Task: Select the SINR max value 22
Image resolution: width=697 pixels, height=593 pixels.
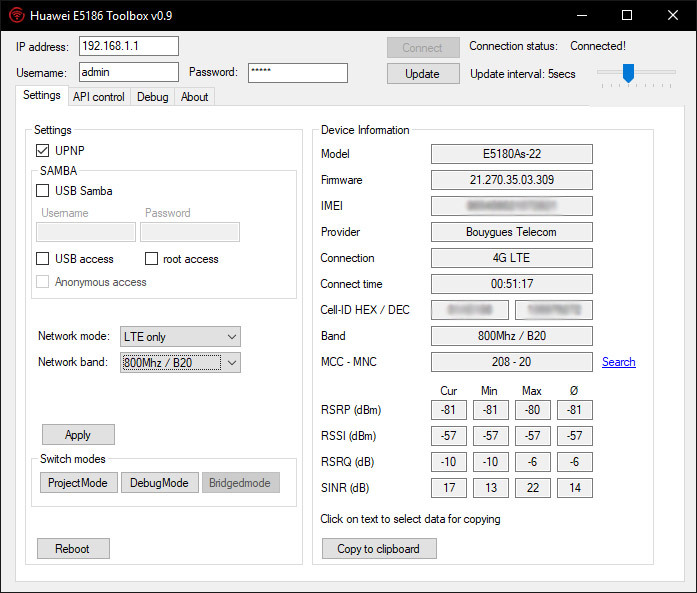Action: coord(533,488)
